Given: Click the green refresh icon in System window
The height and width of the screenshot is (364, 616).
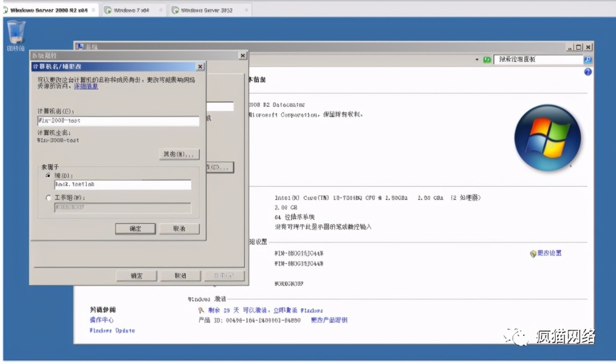Looking at the screenshot, I should pyautogui.click(x=487, y=60).
